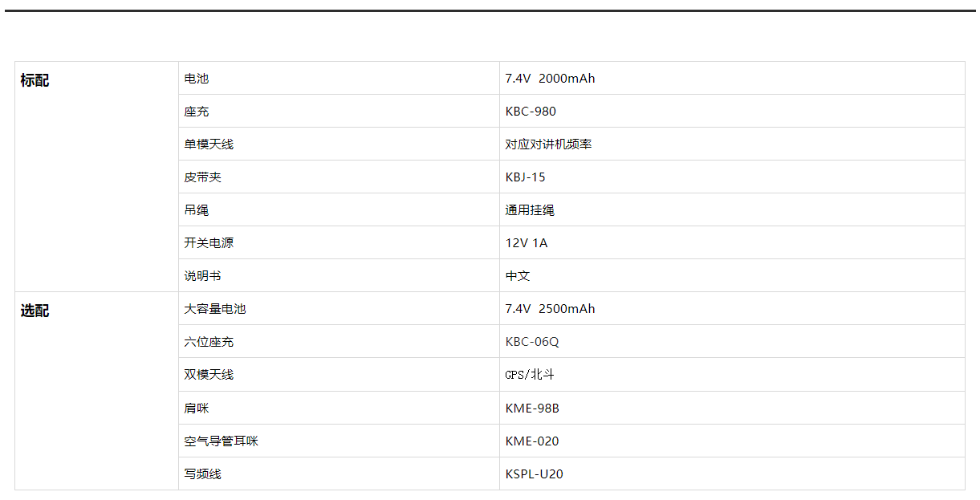The width and height of the screenshot is (980, 500).
Task: Select the 说明书 row label
Action: click(x=202, y=276)
